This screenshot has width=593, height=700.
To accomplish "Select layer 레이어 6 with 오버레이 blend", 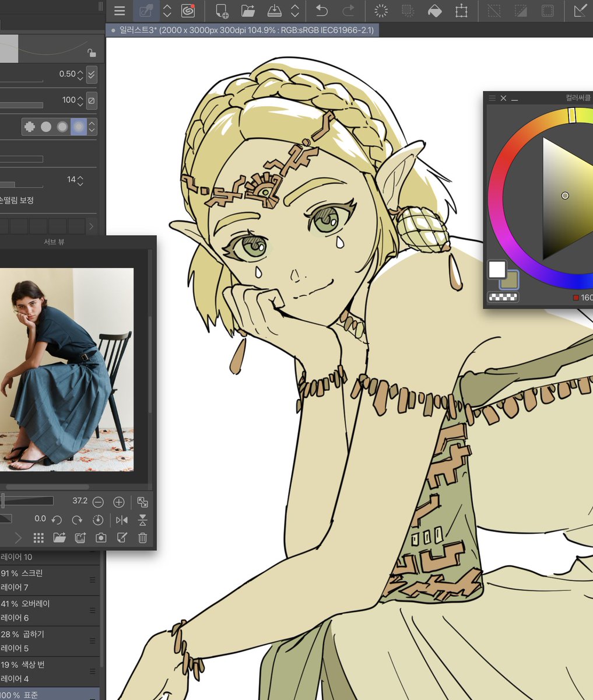I will pos(50,610).
